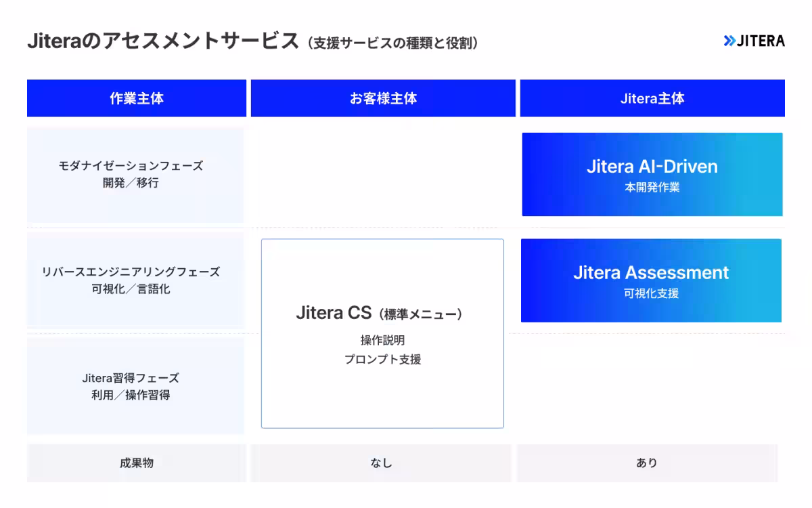Select the お客様主体 column header

click(x=383, y=98)
